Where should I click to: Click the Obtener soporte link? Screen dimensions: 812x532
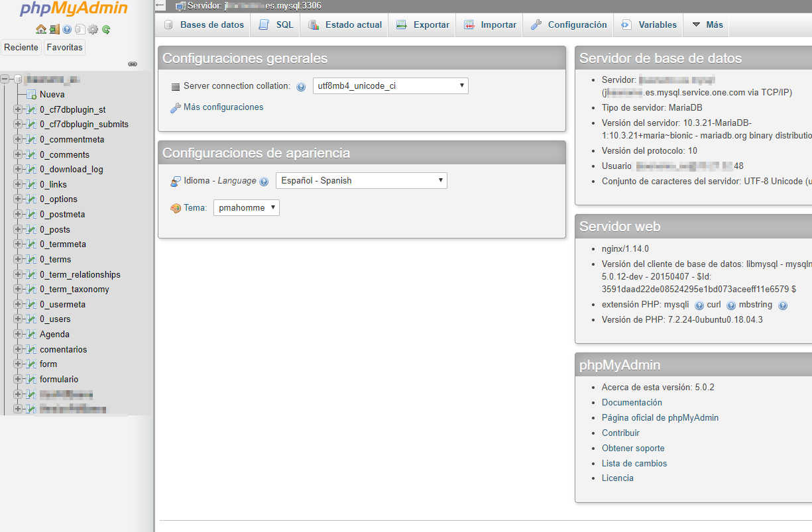coord(633,449)
